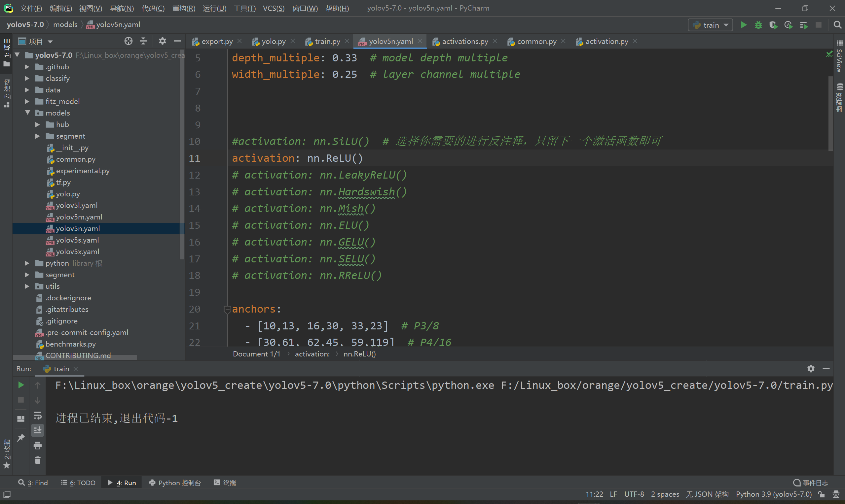Start debugging with the bug icon

coord(758,25)
